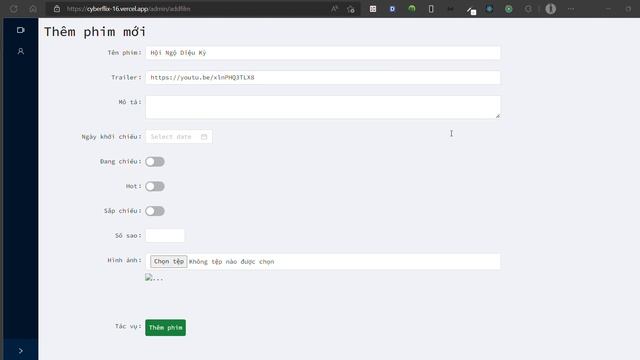640x360 pixels.
Task: Open browser settings and more menu
Action: click(571, 9)
